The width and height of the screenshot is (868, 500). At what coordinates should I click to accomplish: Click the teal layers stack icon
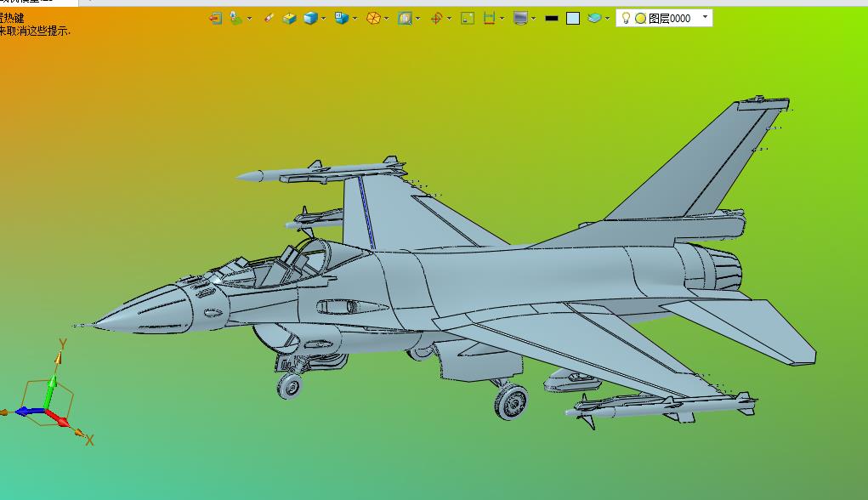tap(594, 18)
